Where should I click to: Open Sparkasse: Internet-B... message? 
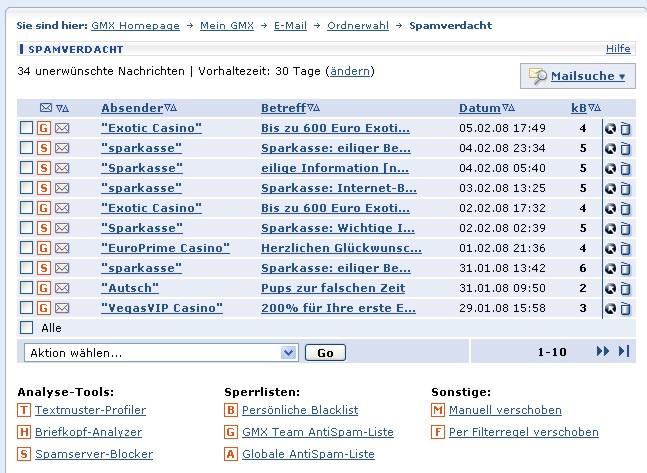coord(339,188)
